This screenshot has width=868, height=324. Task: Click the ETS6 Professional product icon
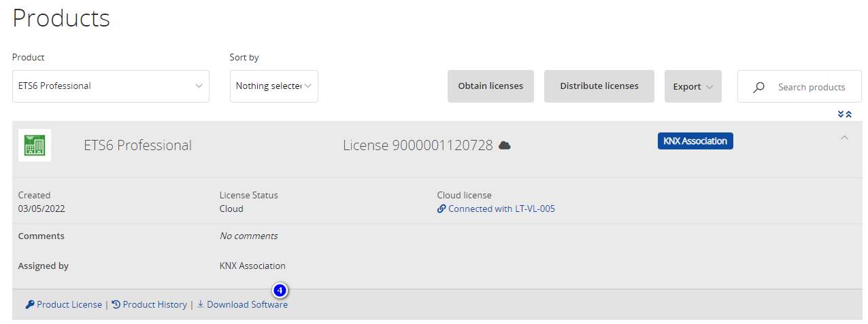[35, 145]
